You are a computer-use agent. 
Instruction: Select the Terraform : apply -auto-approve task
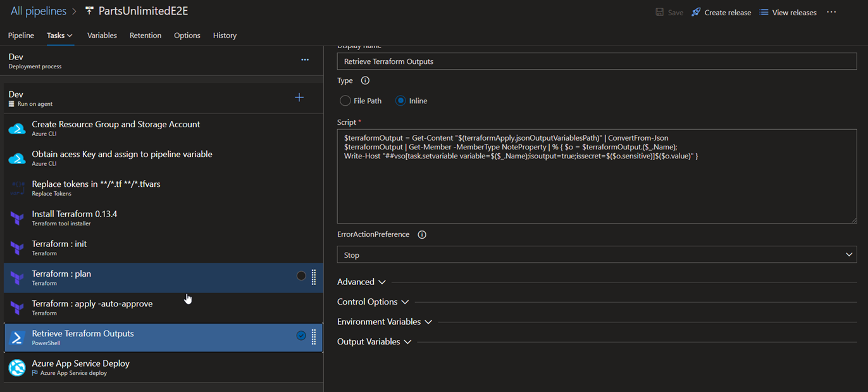click(x=163, y=308)
